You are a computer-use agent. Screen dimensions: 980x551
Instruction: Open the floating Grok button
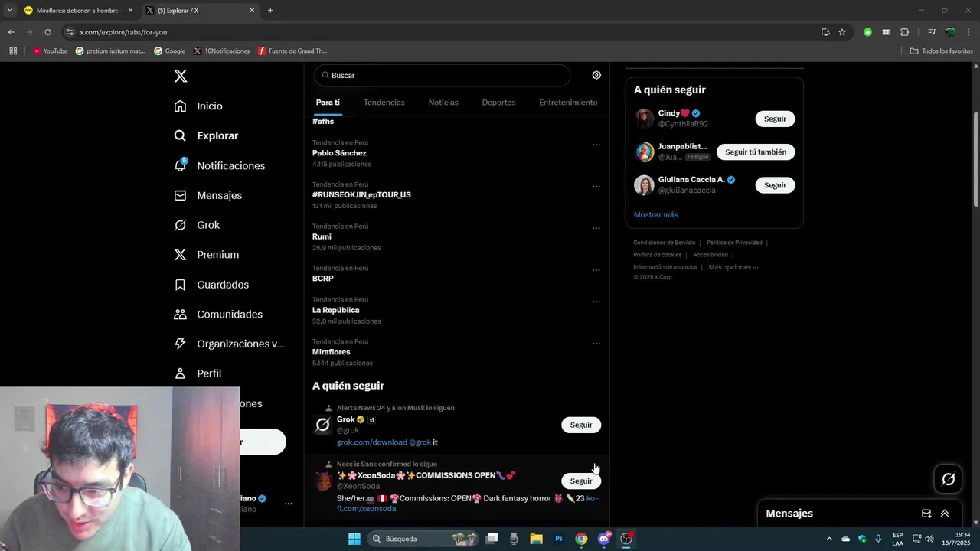(x=949, y=479)
